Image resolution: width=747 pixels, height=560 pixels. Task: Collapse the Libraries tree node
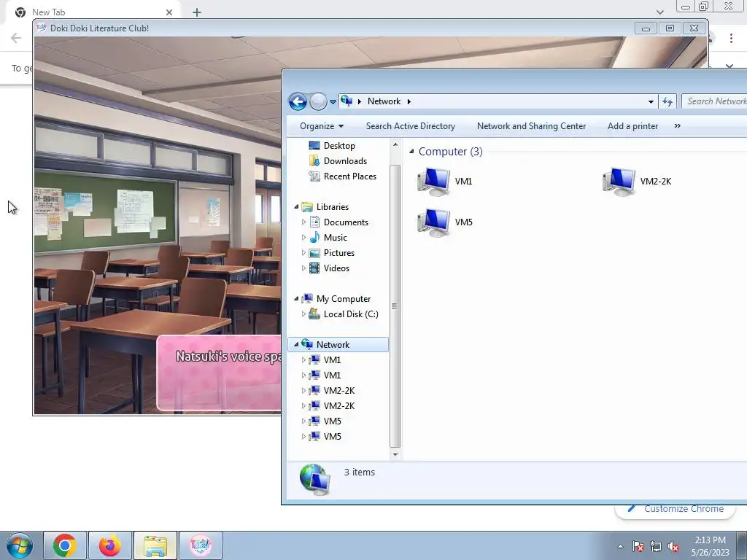click(x=296, y=206)
